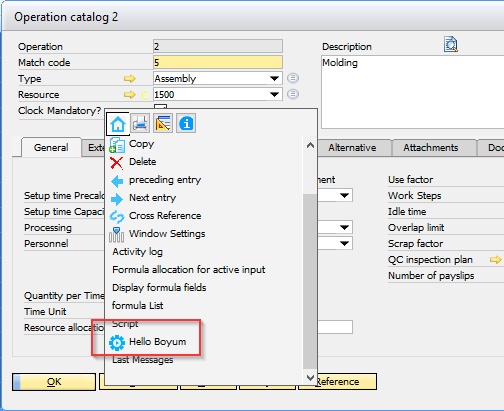Open Activity log menu entry
The width and height of the screenshot is (504, 411).
[x=137, y=252]
